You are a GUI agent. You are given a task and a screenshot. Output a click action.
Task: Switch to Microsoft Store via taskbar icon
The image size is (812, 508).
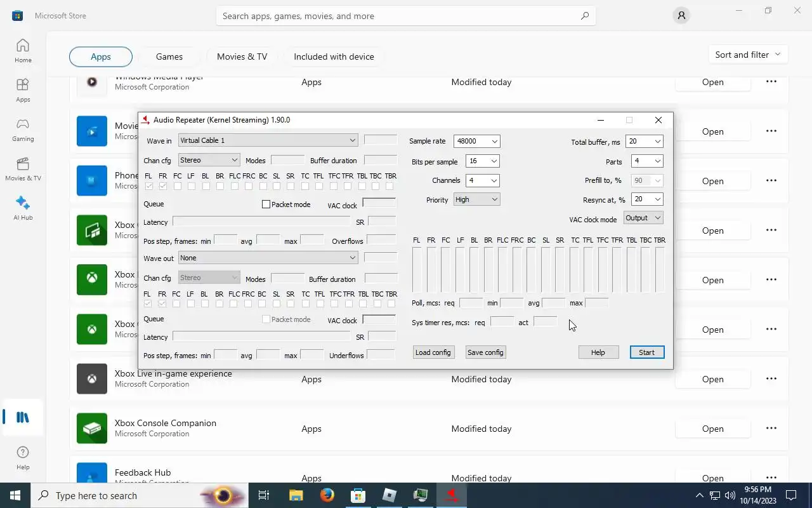tap(358, 495)
